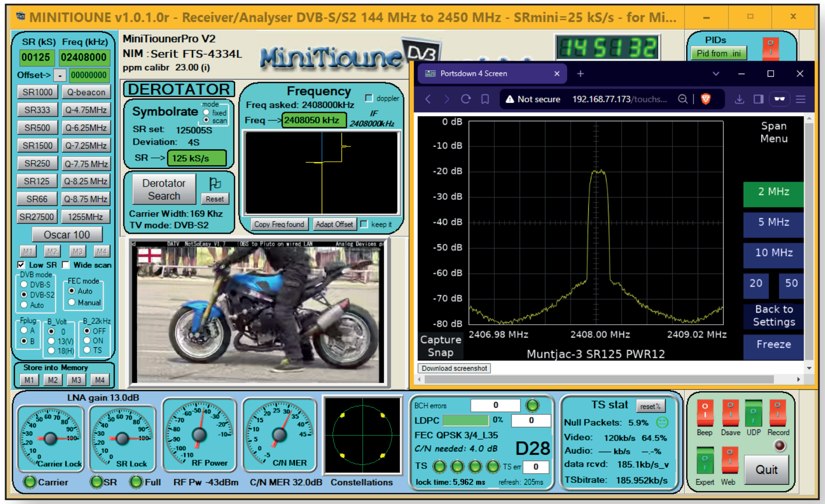Check the Wide scan checkbox
This screenshot has width=825, height=504.
click(66, 265)
